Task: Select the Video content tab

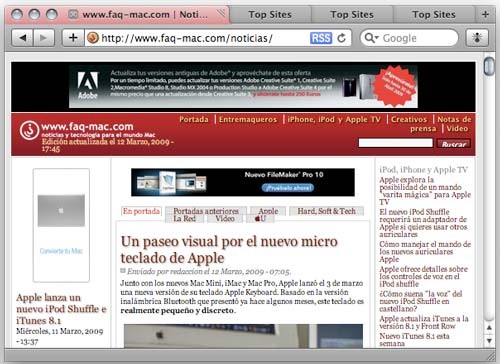Action: [x=225, y=219]
